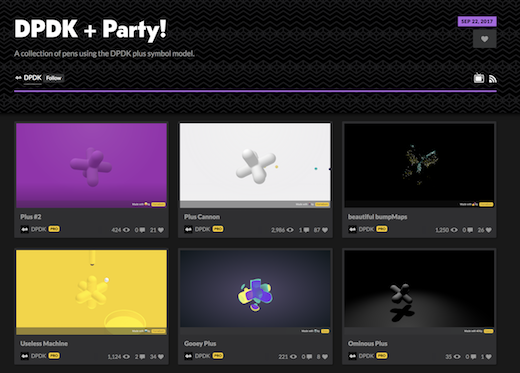
Task: Click the heart button to love collection
Action: point(485,39)
